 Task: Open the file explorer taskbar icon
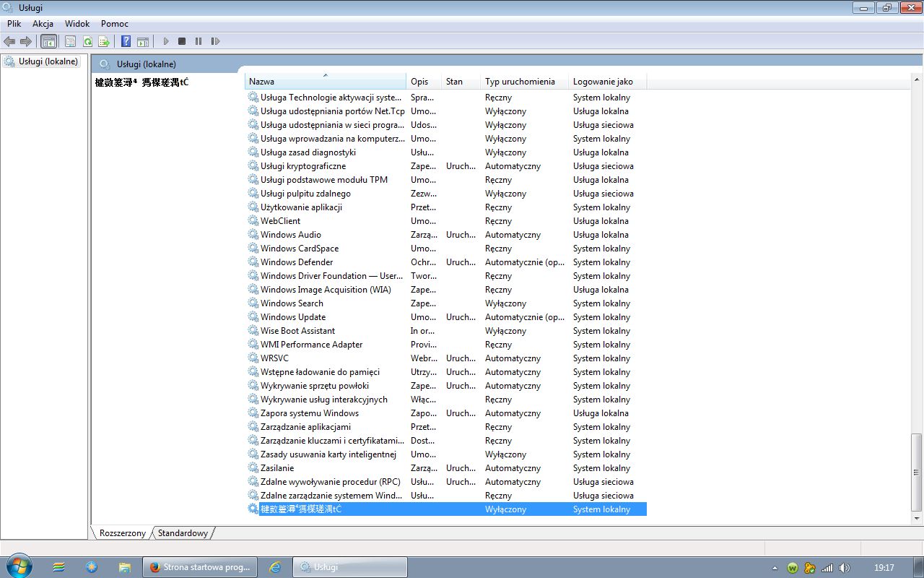coord(124,567)
